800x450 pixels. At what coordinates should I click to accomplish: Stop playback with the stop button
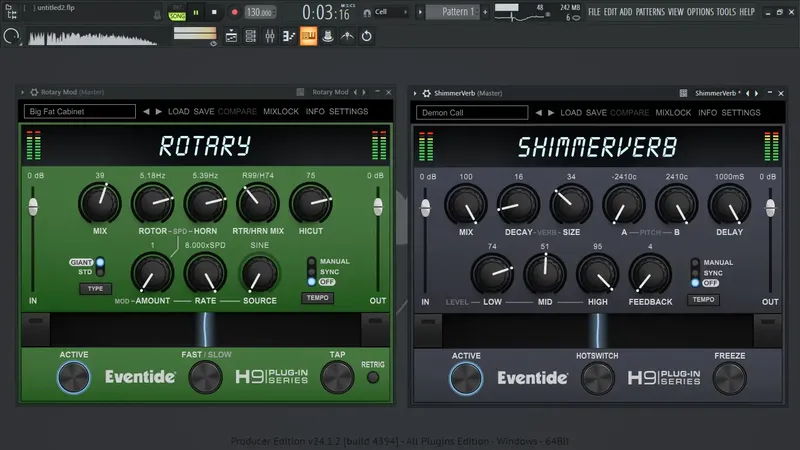(x=214, y=12)
